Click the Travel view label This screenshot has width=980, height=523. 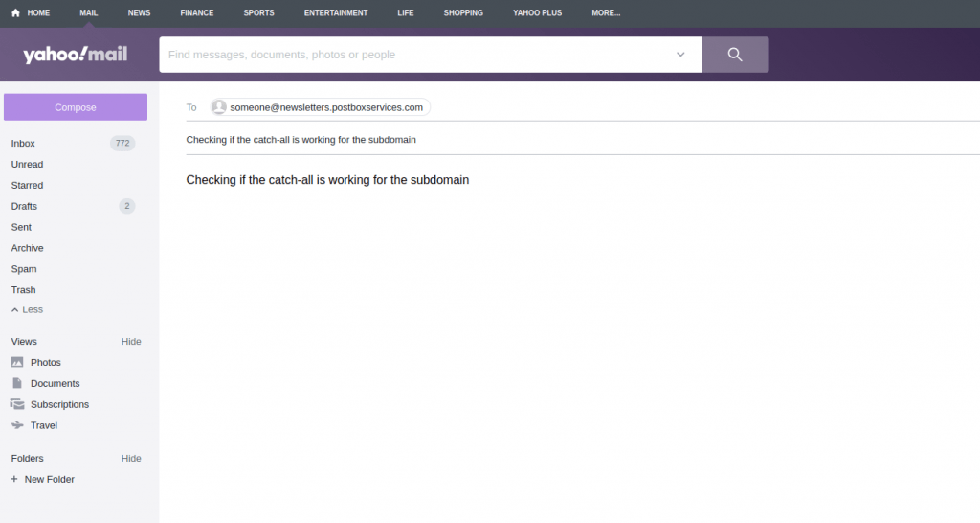pos(44,424)
